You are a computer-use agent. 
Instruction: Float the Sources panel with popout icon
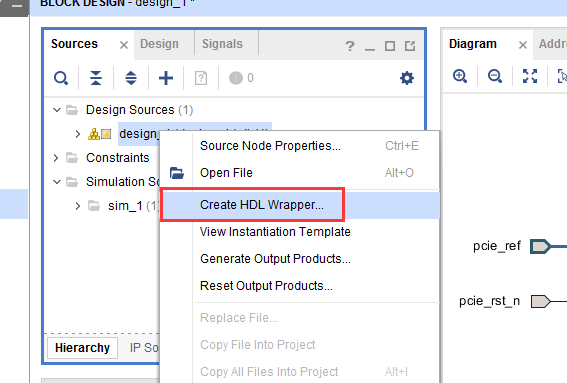[x=410, y=46]
